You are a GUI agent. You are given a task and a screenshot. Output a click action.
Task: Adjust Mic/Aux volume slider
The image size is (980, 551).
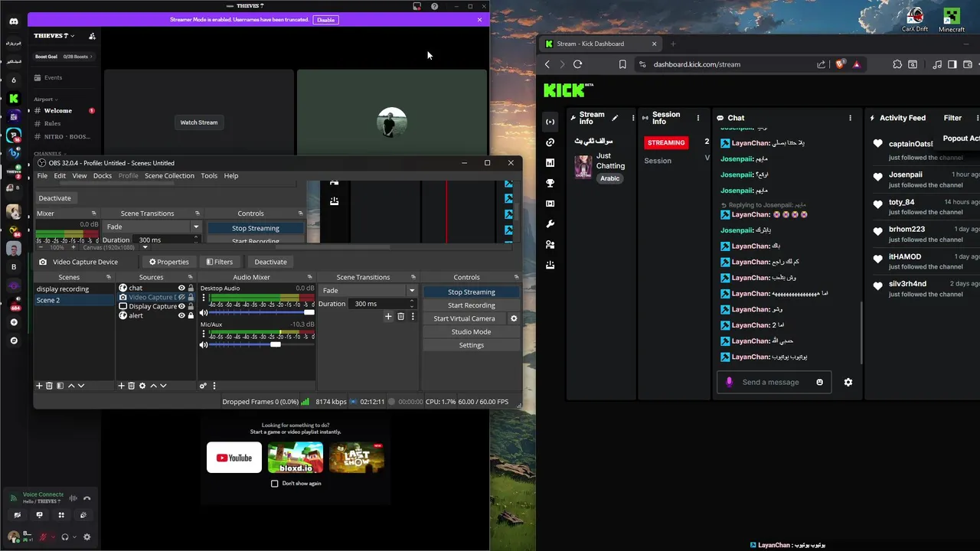pyautogui.click(x=263, y=344)
